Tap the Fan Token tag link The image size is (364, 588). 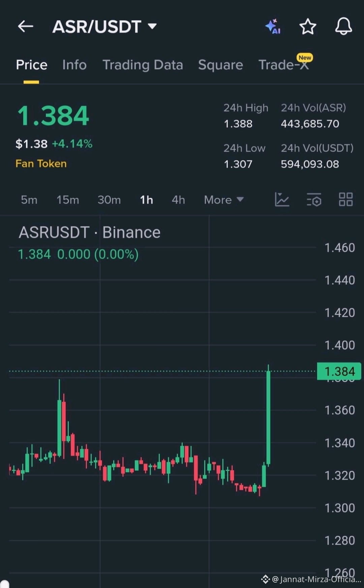click(41, 164)
